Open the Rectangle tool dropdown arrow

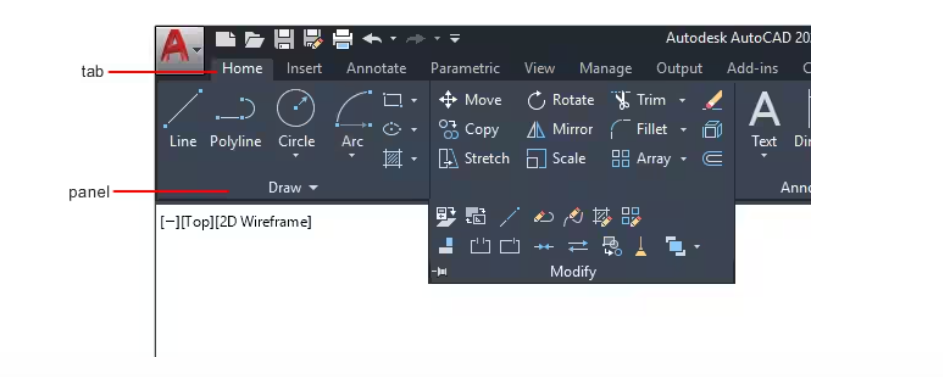pos(414,100)
